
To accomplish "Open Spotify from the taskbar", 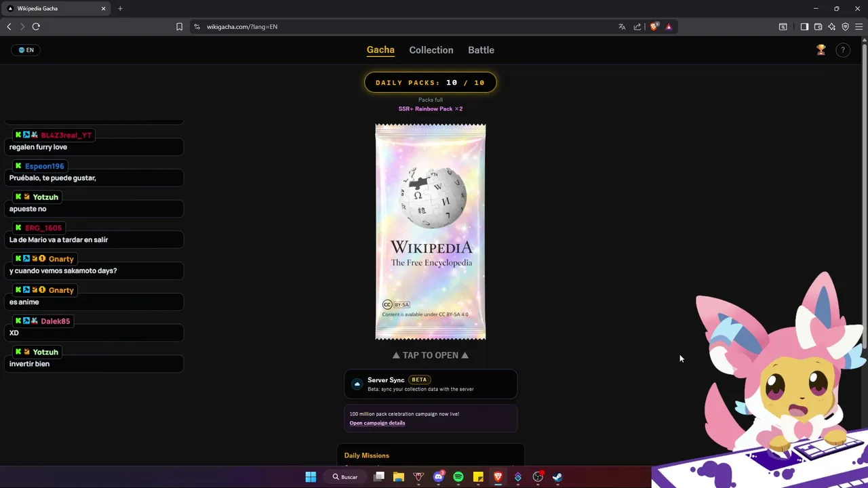I will click(x=458, y=477).
